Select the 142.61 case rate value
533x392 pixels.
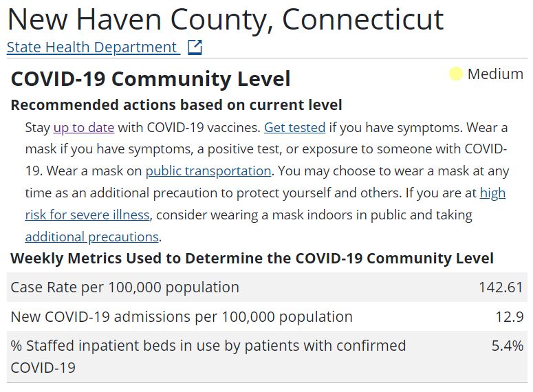point(501,287)
